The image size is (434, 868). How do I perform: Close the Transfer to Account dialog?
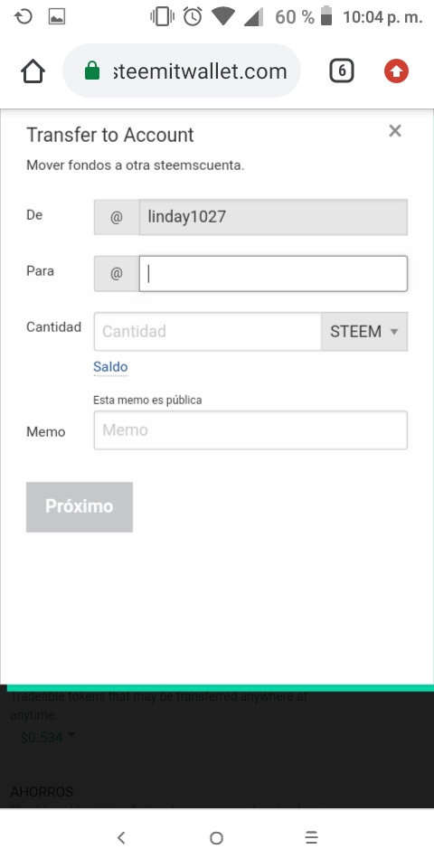click(395, 130)
